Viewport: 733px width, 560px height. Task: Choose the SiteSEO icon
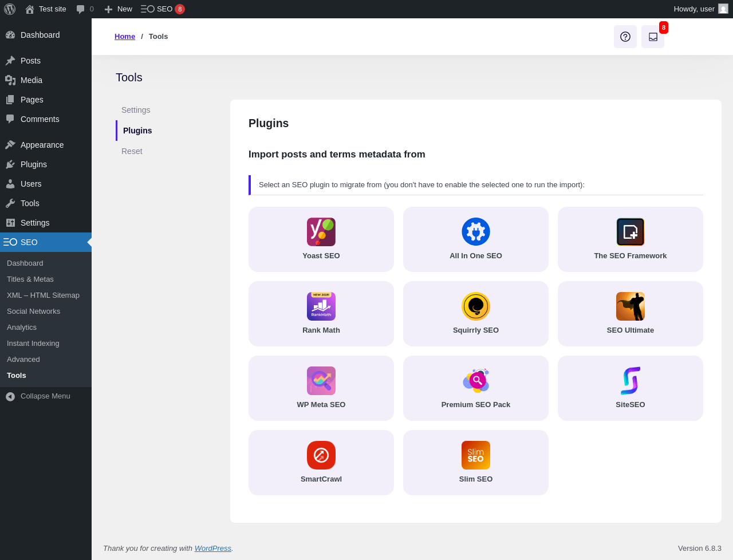pyautogui.click(x=630, y=381)
